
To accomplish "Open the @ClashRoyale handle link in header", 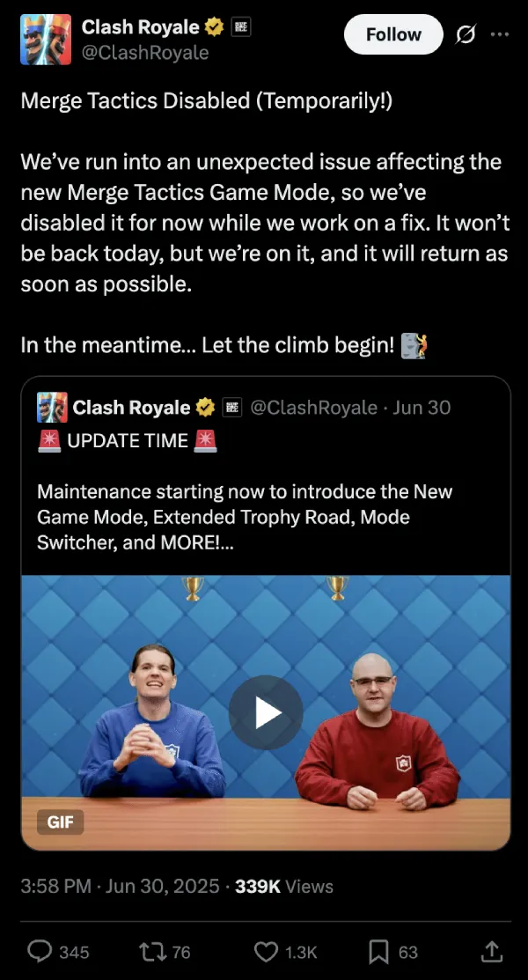I will (145, 53).
